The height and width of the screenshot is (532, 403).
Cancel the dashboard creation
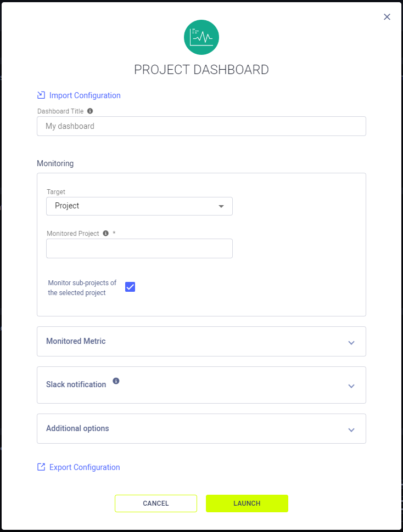pos(155,503)
